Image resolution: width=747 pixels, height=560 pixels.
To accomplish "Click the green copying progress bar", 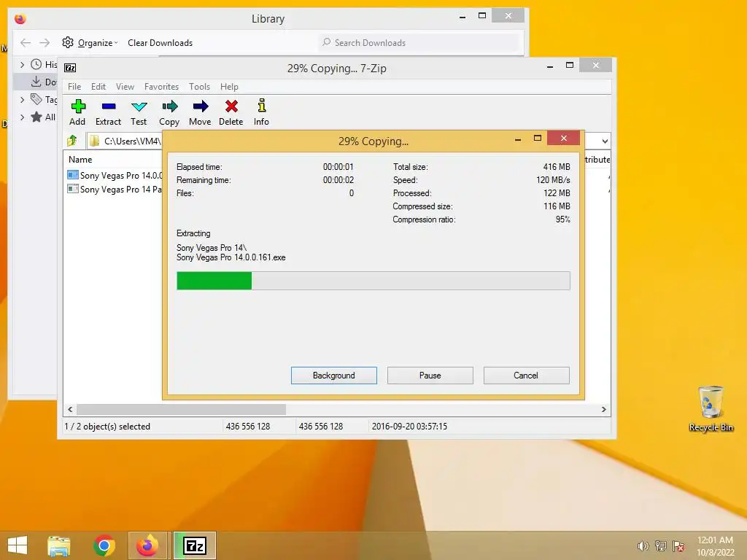I will pyautogui.click(x=214, y=281).
